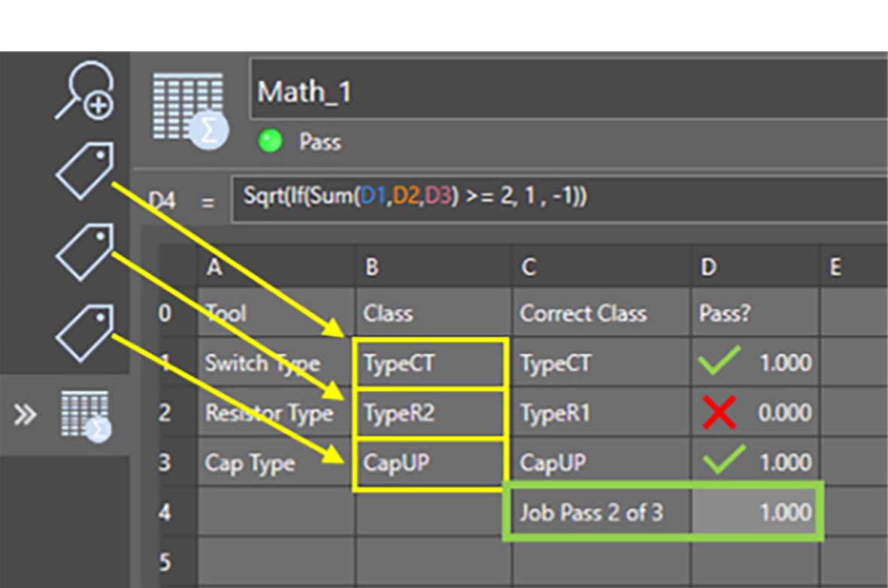Select column D header
The image size is (888, 588).
click(x=755, y=267)
